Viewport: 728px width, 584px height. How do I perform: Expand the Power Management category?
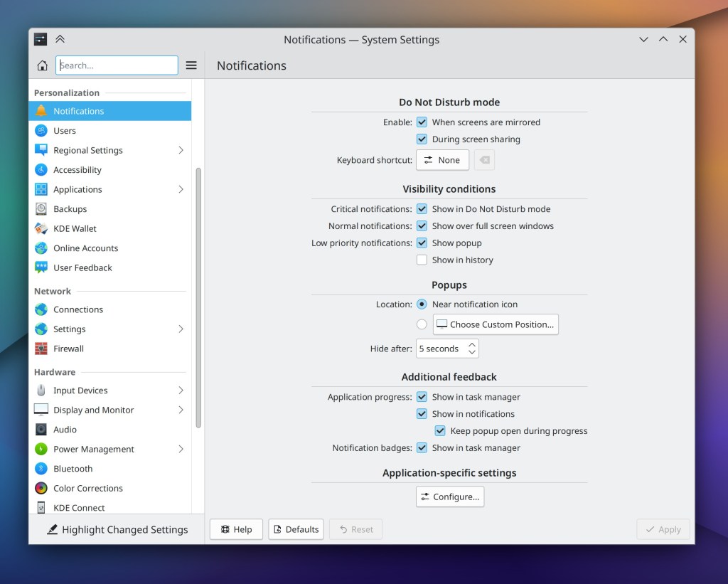[181, 450]
